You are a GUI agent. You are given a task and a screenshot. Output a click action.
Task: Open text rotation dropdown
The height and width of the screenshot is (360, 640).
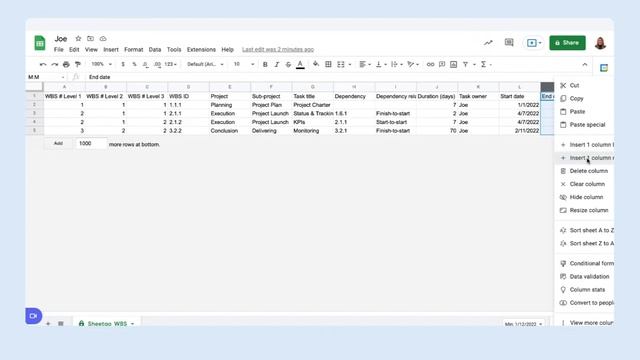click(413, 64)
